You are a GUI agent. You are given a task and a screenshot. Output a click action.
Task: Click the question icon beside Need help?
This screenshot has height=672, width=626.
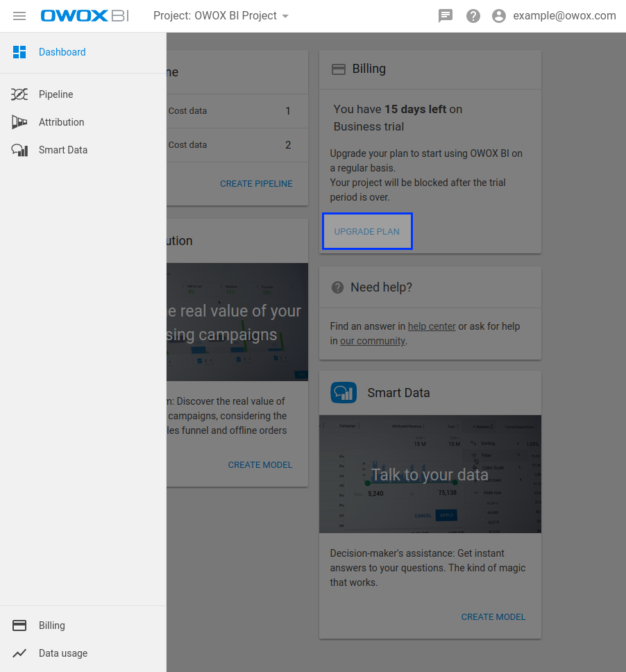coord(337,287)
